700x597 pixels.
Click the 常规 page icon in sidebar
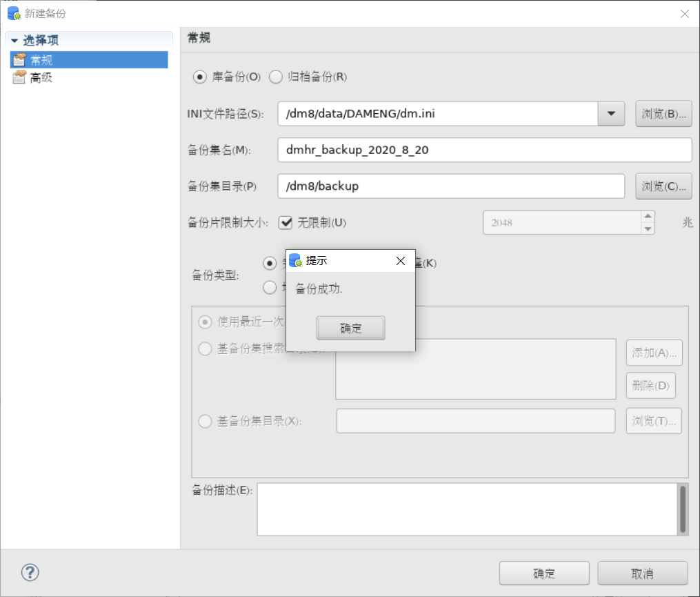point(19,59)
